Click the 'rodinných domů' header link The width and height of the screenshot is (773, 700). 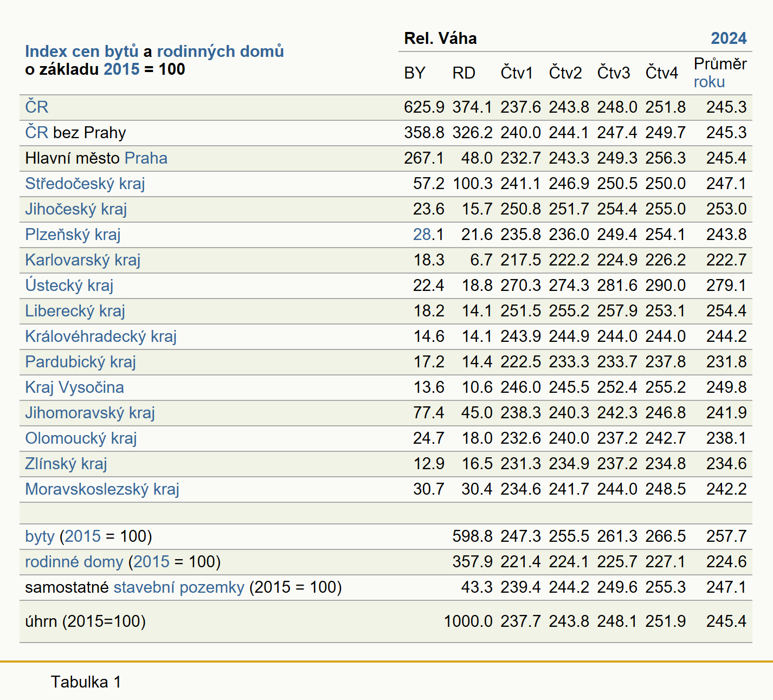point(220,51)
